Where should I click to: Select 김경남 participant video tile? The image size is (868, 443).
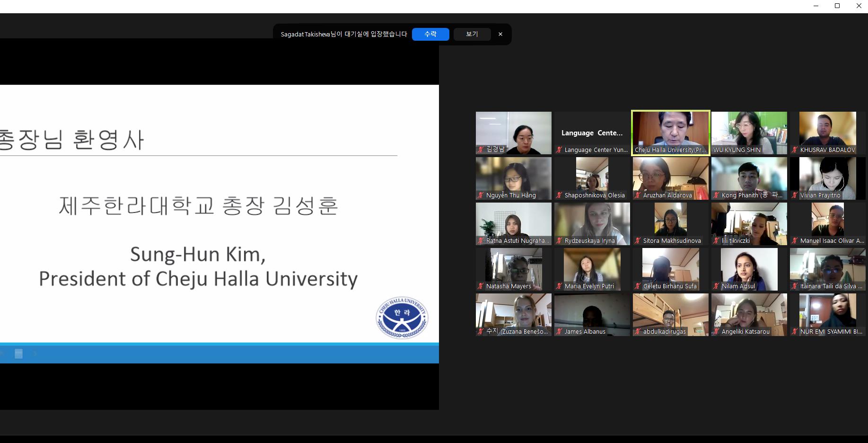coord(514,133)
